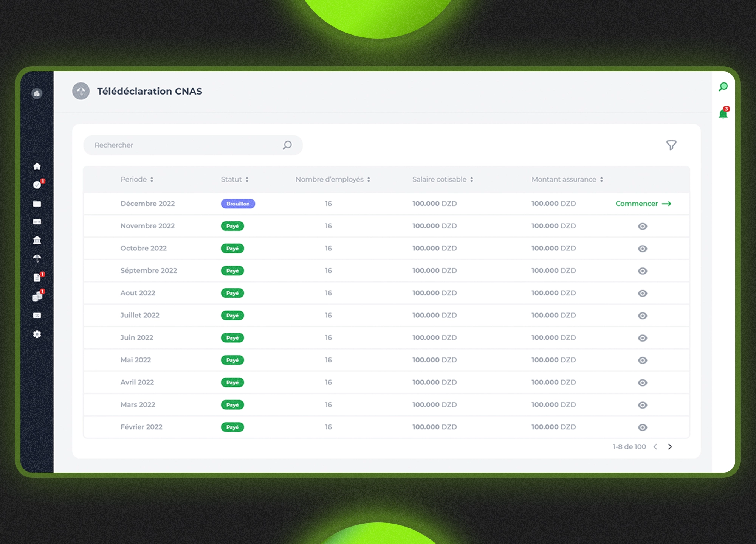Click the Brouillon status badge
This screenshot has width=756, height=544.
238,204
